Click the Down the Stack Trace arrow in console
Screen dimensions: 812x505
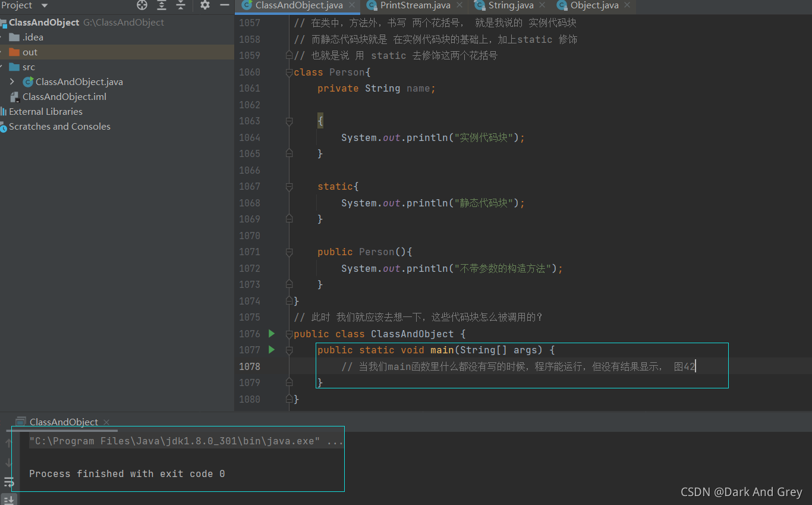(8, 462)
